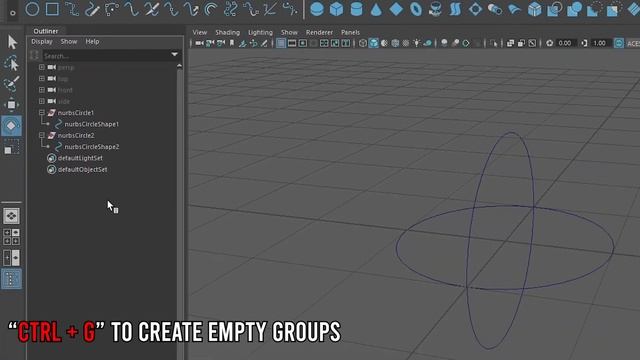Create a NURBS torus from the shelf
The image size is (640, 360).
point(416,9)
